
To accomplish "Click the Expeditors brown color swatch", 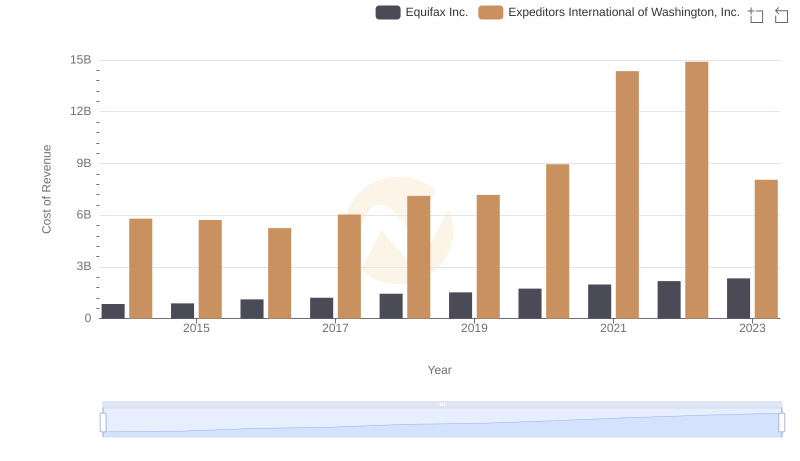I will 490,12.
